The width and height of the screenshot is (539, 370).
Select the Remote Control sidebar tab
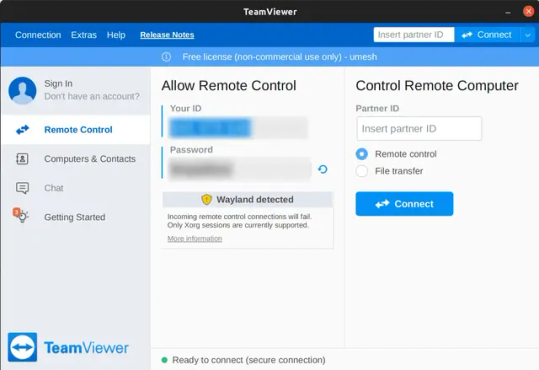[x=76, y=130]
